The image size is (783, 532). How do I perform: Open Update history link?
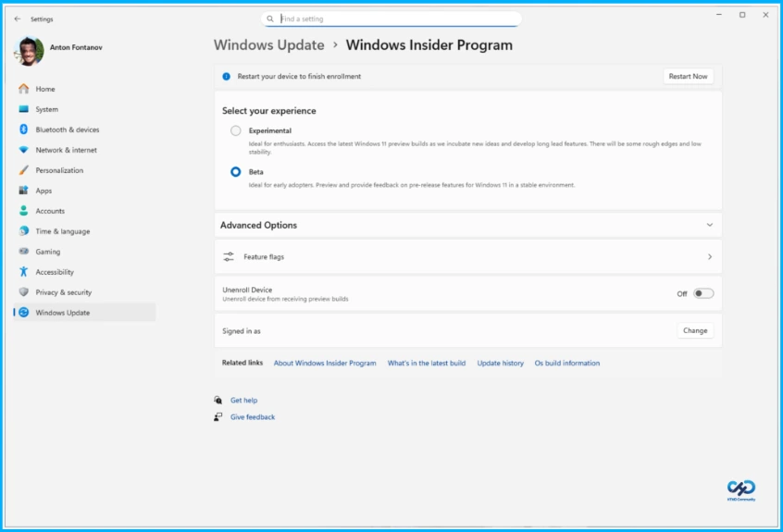pos(501,363)
